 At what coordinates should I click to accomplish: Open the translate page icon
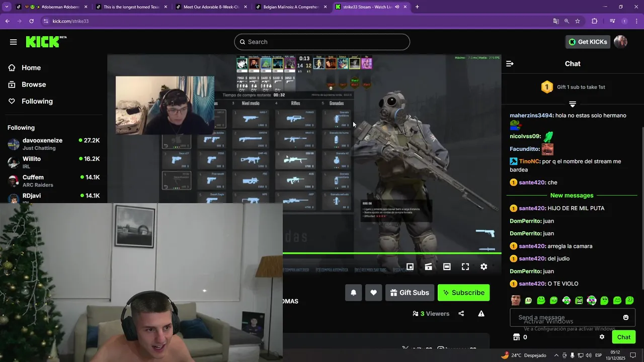click(556, 21)
